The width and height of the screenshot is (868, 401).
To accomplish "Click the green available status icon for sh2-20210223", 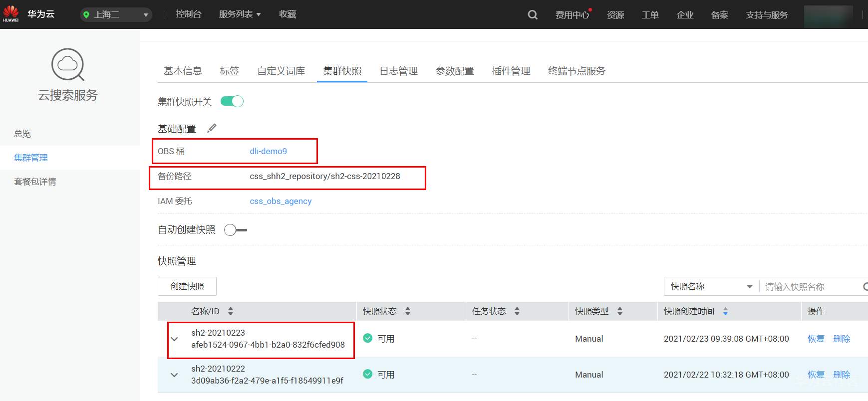I will tap(368, 338).
